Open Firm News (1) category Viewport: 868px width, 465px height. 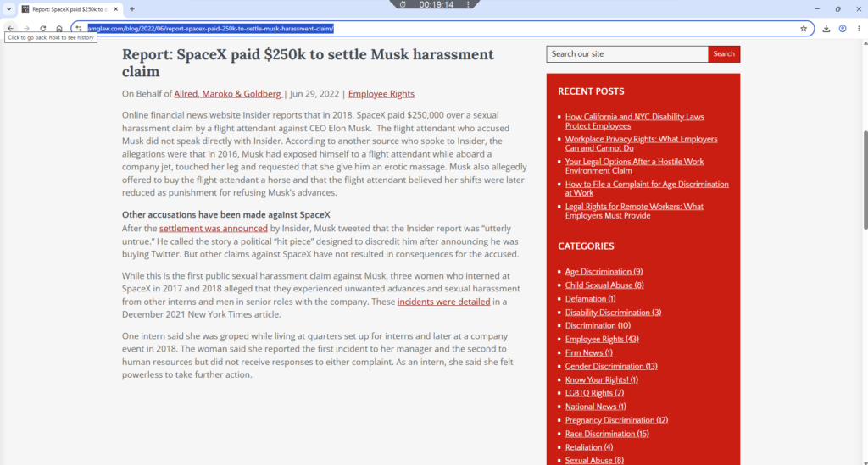(588, 352)
